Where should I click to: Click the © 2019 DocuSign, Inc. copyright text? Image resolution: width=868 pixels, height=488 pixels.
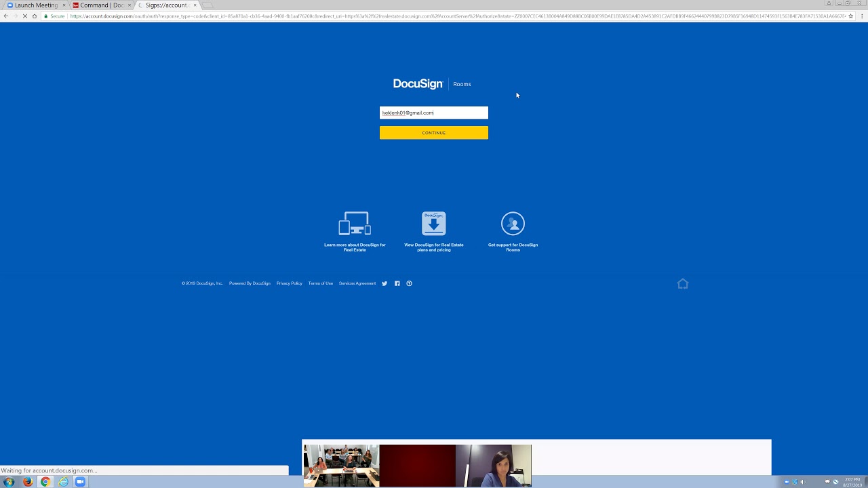(x=202, y=283)
